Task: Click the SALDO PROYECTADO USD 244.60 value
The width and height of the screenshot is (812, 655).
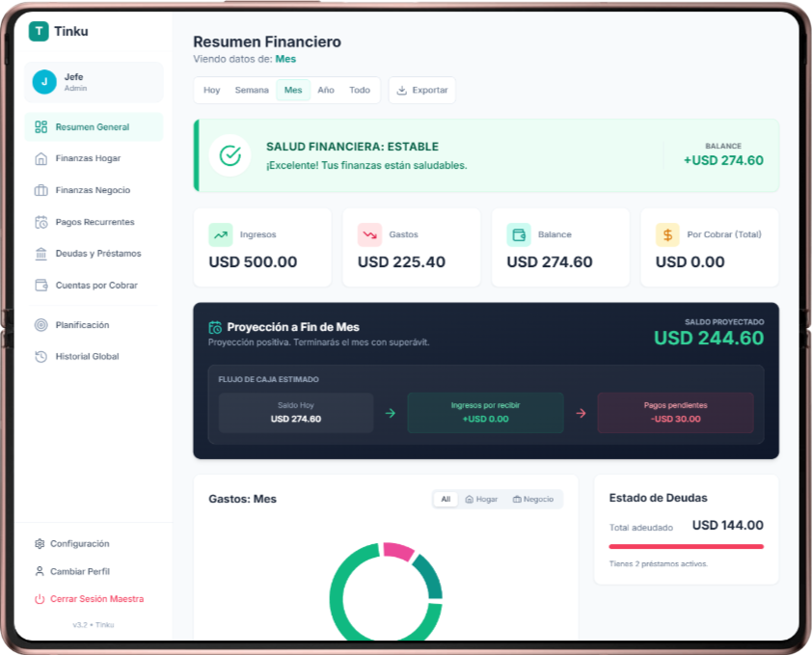Action: pyautogui.click(x=709, y=339)
